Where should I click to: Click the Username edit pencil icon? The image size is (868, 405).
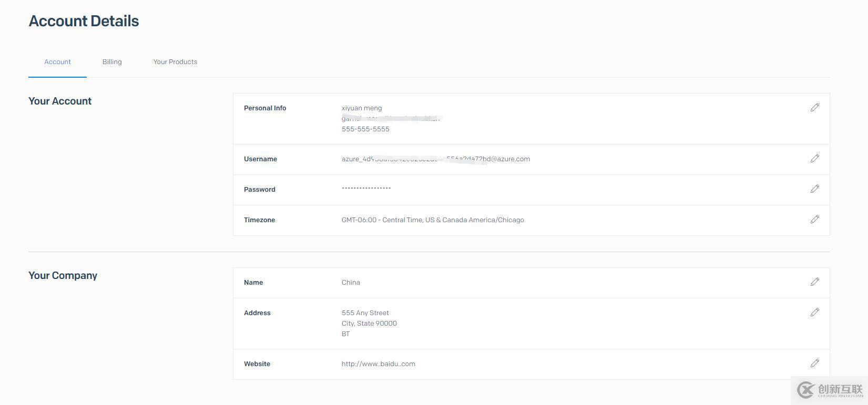coord(814,159)
